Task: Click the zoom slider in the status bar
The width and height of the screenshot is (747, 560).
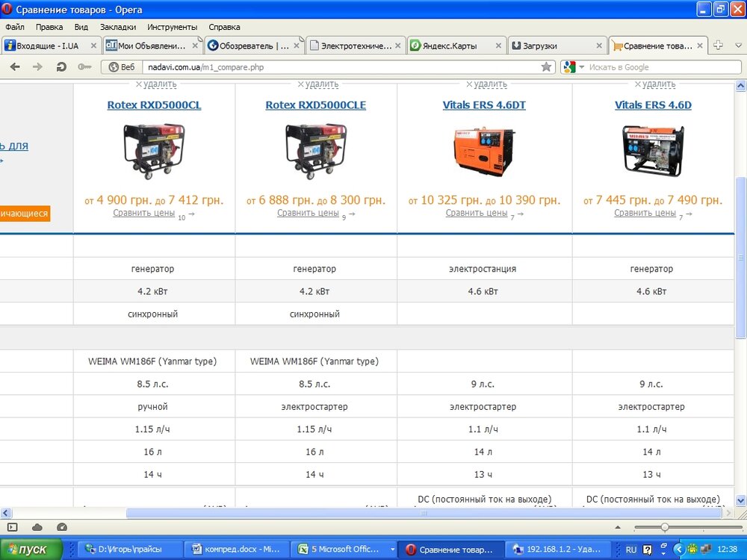Action: pos(664,527)
